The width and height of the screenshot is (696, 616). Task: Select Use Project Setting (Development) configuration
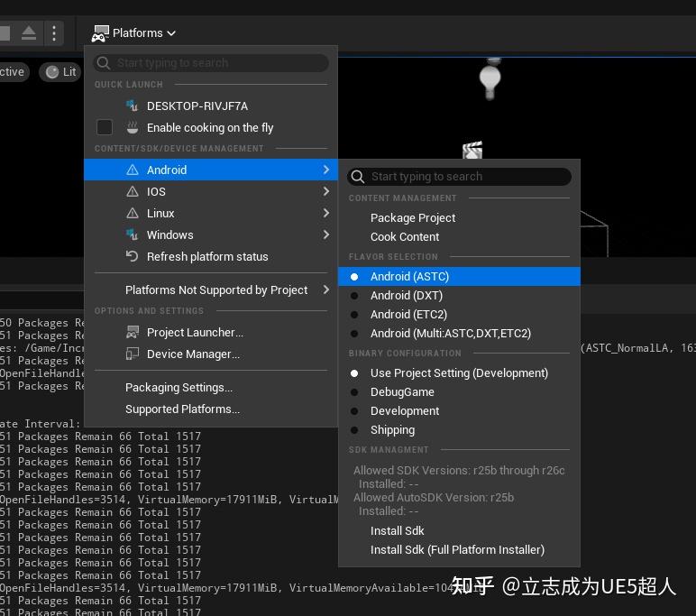460,373
